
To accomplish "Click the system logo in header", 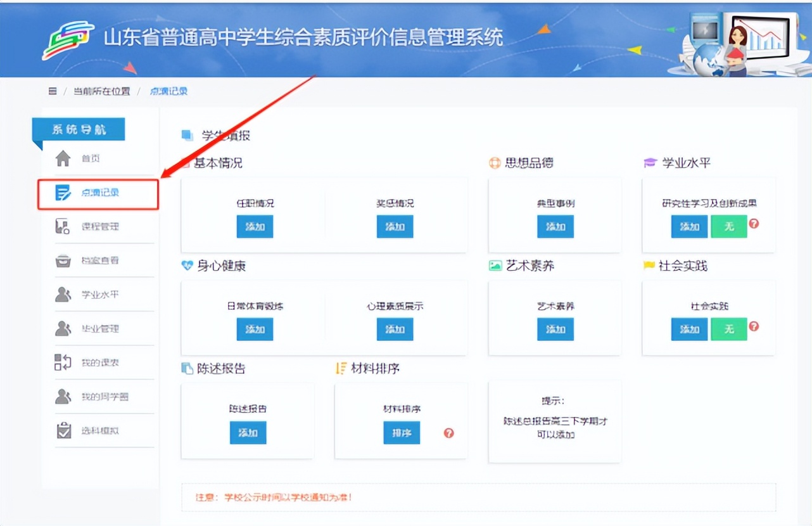I will [x=68, y=40].
